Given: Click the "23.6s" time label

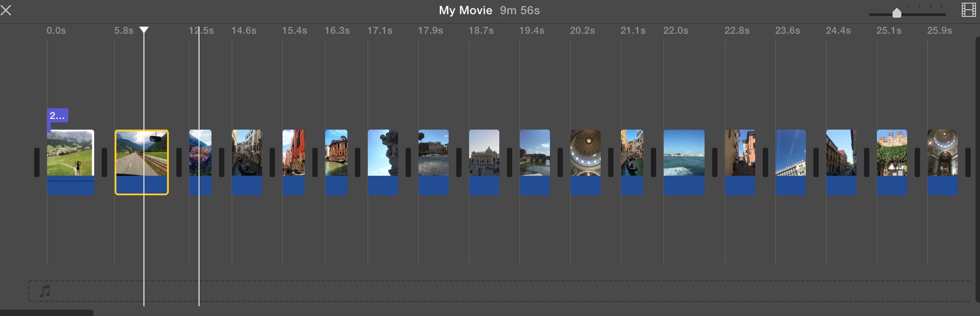Looking at the screenshot, I should point(788,31).
